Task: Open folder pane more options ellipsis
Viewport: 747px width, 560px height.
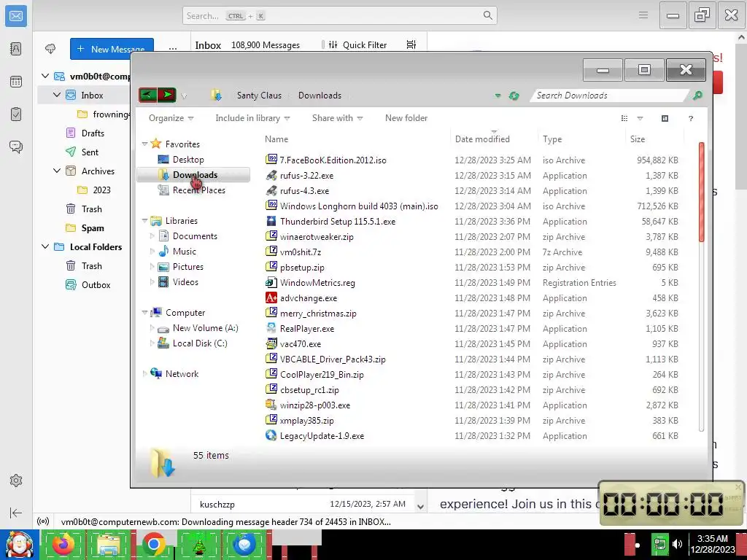Action: [x=172, y=49]
